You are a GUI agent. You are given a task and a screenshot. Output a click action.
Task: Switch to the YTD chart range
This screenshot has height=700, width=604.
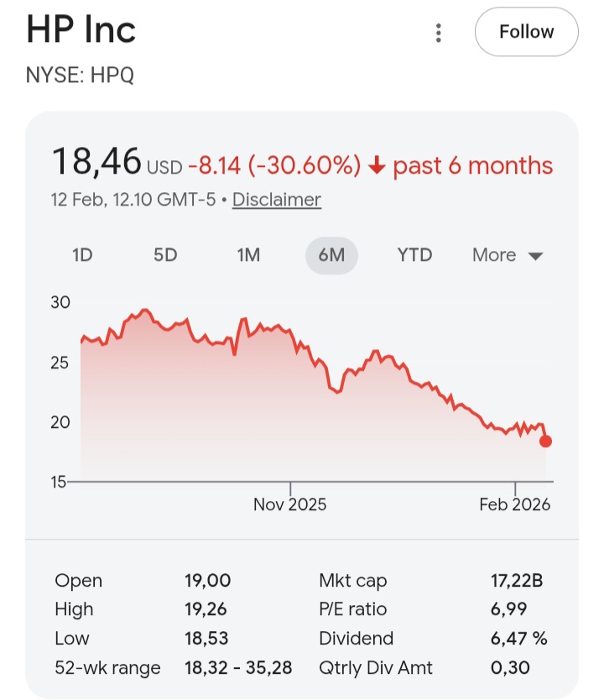pyautogui.click(x=414, y=254)
